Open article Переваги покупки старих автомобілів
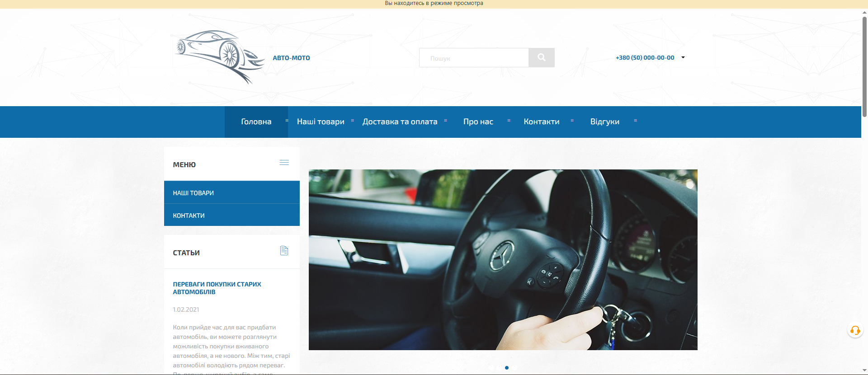 (x=217, y=288)
